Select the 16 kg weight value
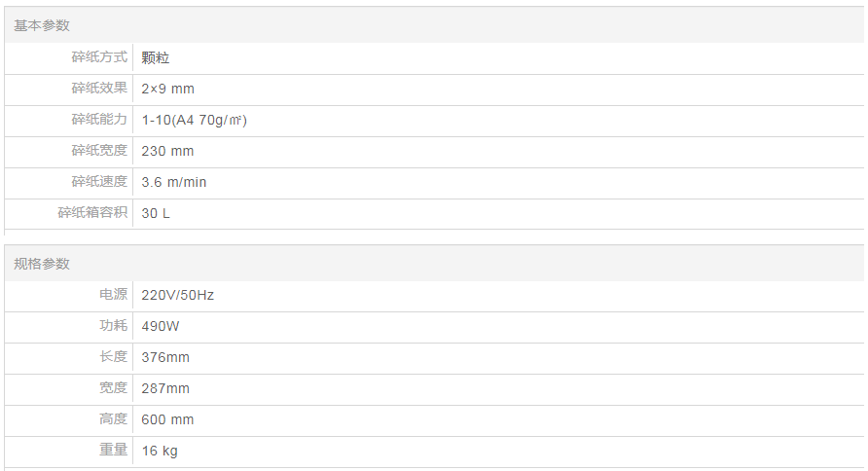Image resolution: width=868 pixels, height=471 pixels. (x=160, y=451)
